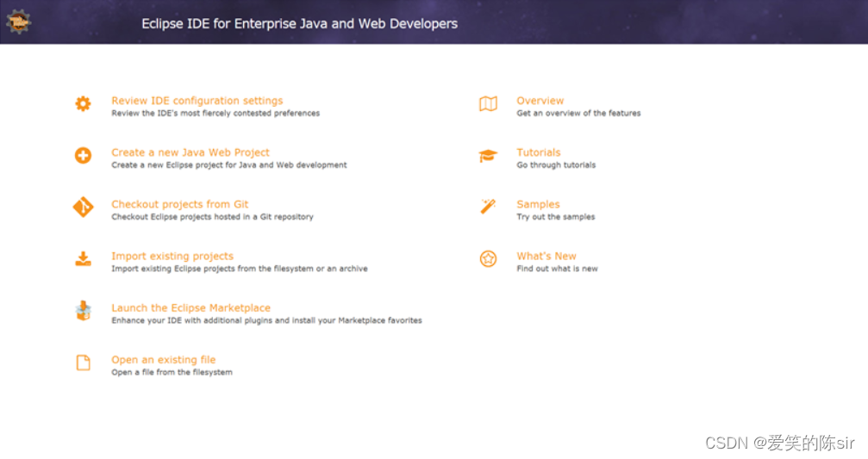Click the Git diamond icon
The image size is (868, 459).
click(83, 207)
